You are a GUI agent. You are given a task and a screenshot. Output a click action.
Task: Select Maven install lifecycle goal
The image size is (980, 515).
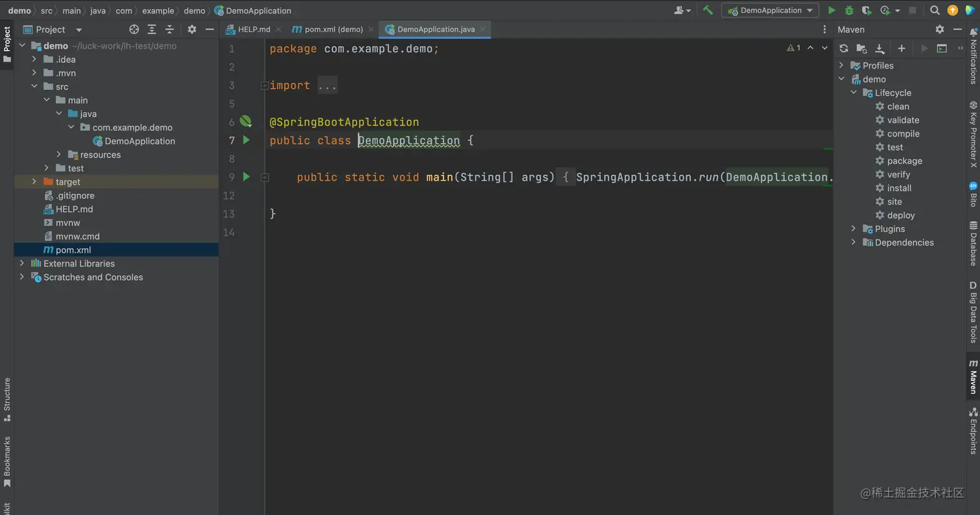coord(899,188)
